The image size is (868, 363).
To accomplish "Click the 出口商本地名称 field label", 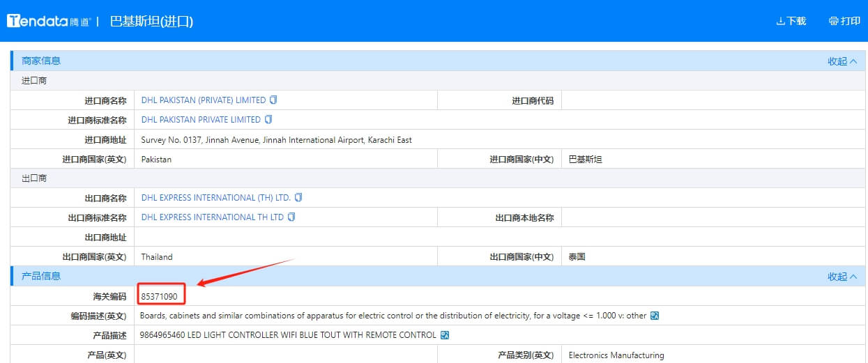I will pos(524,217).
